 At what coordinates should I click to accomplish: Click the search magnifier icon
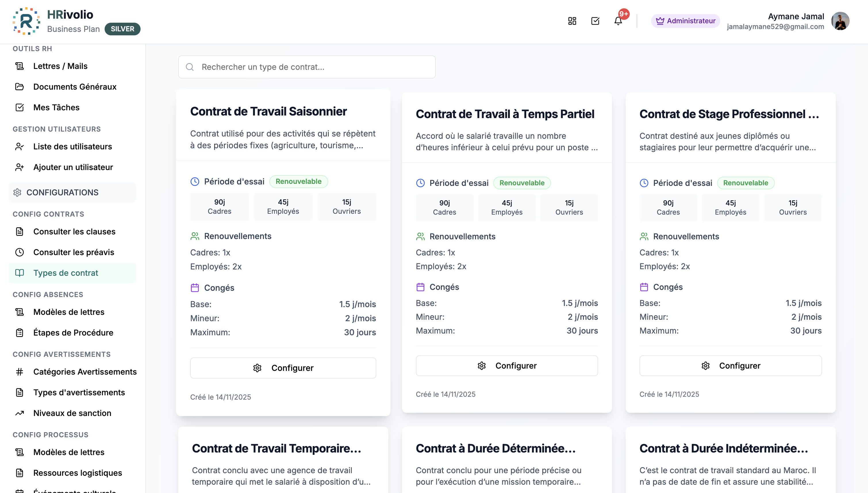coord(190,67)
